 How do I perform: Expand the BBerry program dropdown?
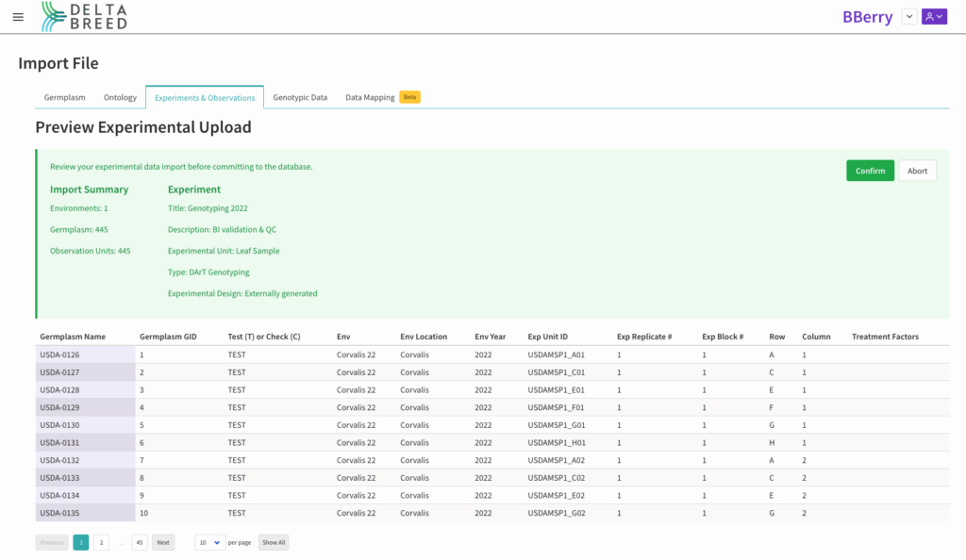908,16
